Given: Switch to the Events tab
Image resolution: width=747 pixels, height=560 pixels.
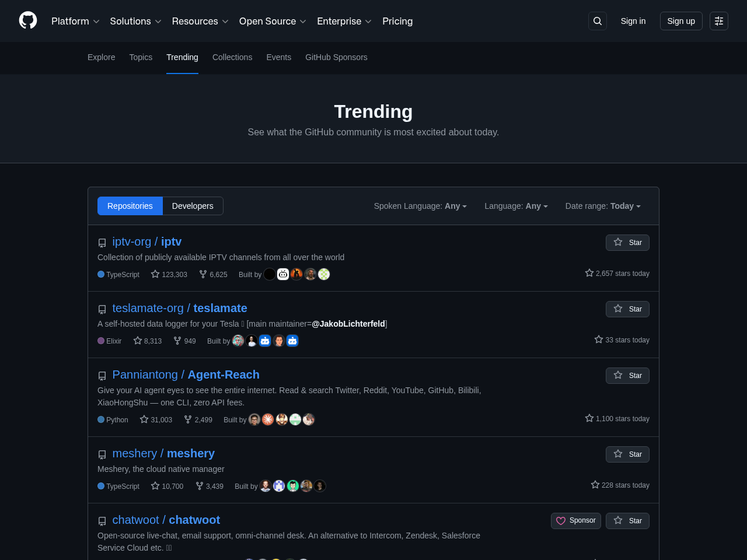Looking at the screenshot, I should [x=279, y=57].
